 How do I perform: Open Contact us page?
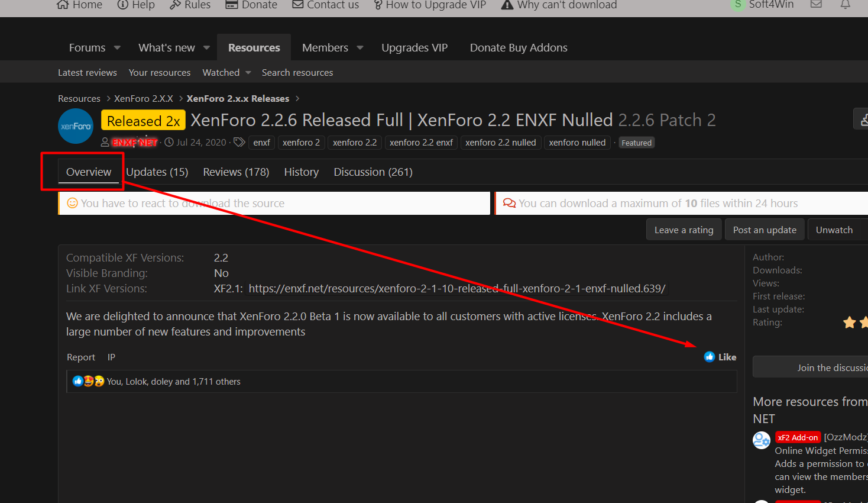pos(326,5)
